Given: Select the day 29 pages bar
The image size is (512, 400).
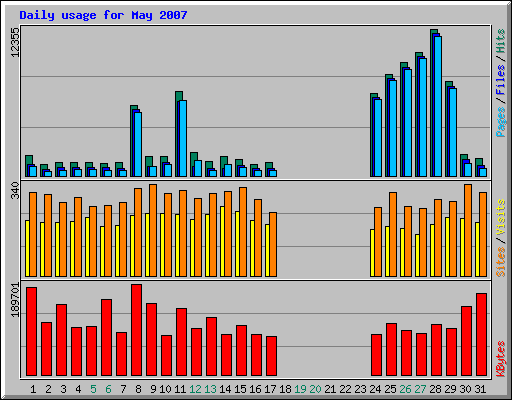Looking at the screenshot, I should (453, 133).
